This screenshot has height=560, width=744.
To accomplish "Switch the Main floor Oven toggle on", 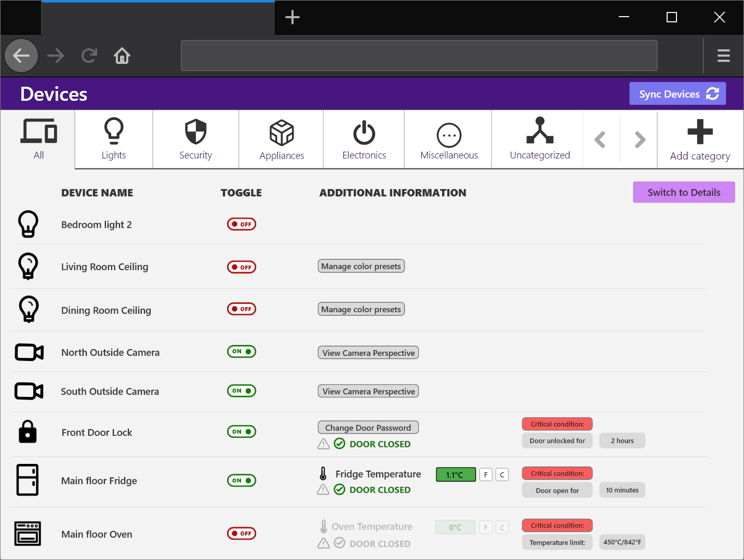I will click(242, 534).
